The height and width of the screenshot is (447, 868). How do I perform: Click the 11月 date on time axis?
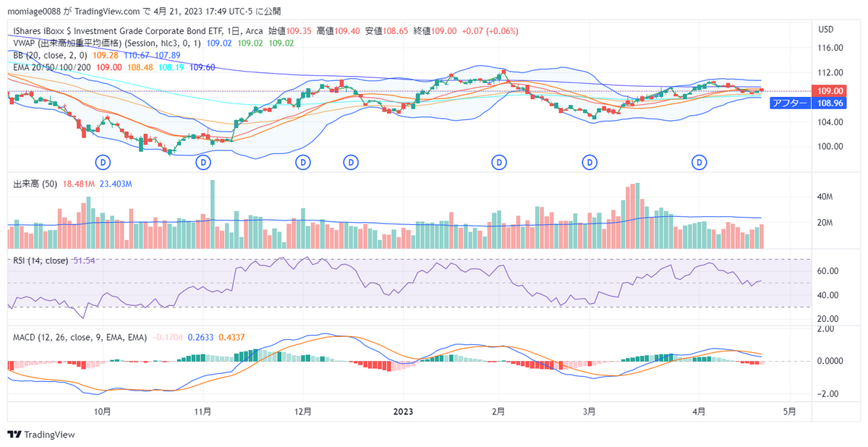tap(203, 412)
